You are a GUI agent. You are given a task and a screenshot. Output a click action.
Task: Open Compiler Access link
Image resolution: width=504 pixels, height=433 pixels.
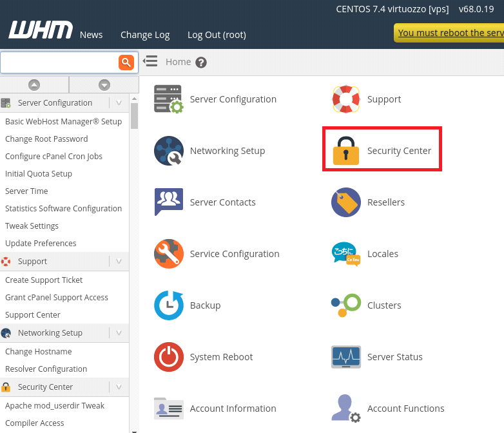coord(35,423)
